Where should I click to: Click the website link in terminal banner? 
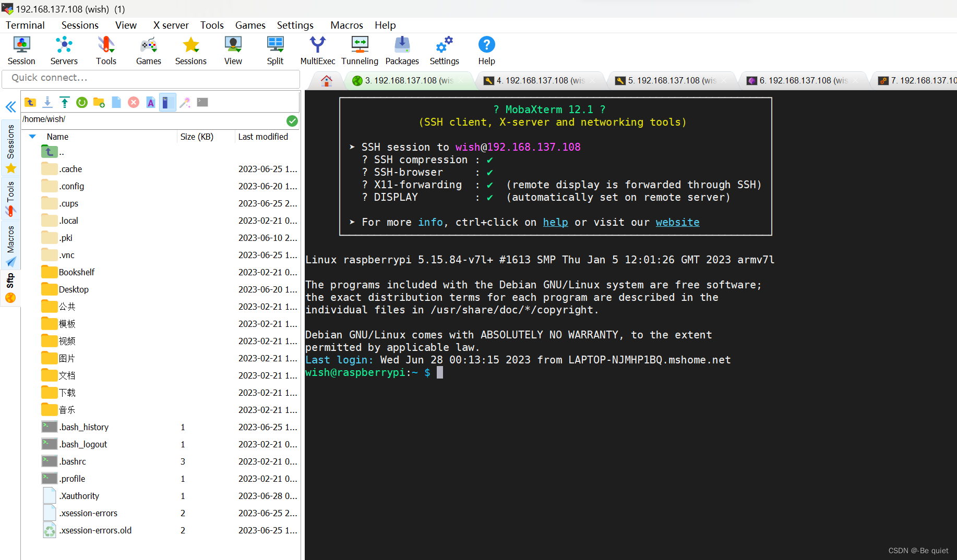pyautogui.click(x=677, y=222)
